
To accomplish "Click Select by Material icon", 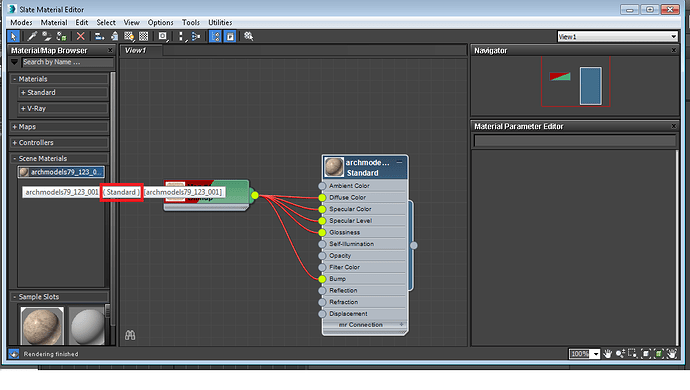I will click(x=249, y=37).
